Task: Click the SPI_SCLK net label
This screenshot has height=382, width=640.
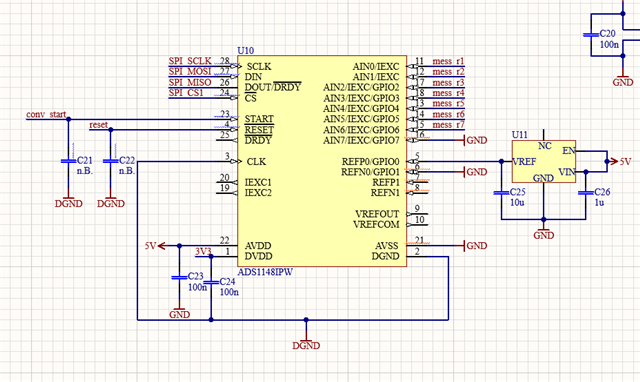Action: click(x=190, y=61)
